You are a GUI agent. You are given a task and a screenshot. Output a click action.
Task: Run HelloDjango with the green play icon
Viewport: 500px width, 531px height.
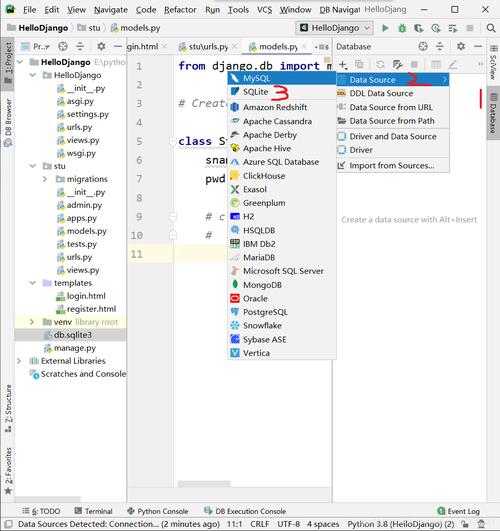pos(385,28)
